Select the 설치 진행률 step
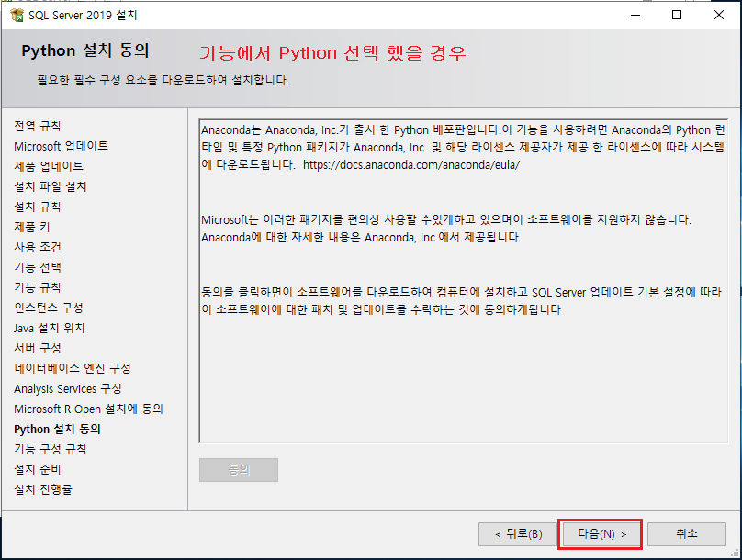Image resolution: width=742 pixels, height=560 pixels. click(43, 489)
